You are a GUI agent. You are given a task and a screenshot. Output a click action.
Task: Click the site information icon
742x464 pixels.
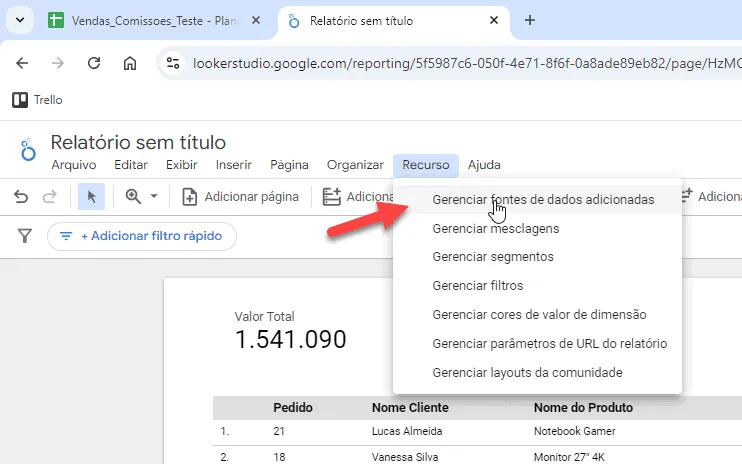[173, 63]
